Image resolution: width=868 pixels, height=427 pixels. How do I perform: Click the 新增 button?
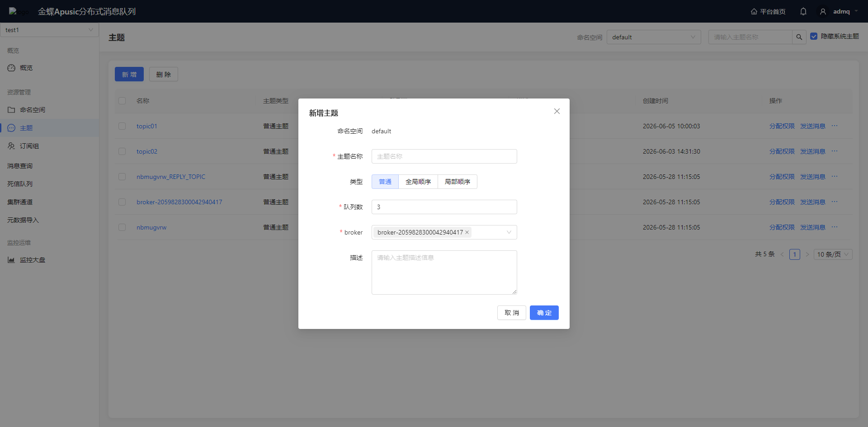click(129, 74)
